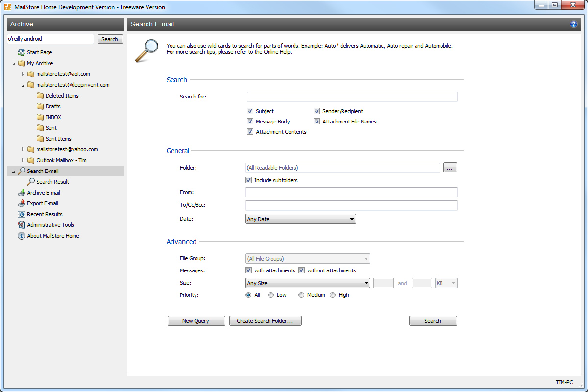The width and height of the screenshot is (588, 392).
Task: Click the Create Search Folder button
Action: pos(265,321)
